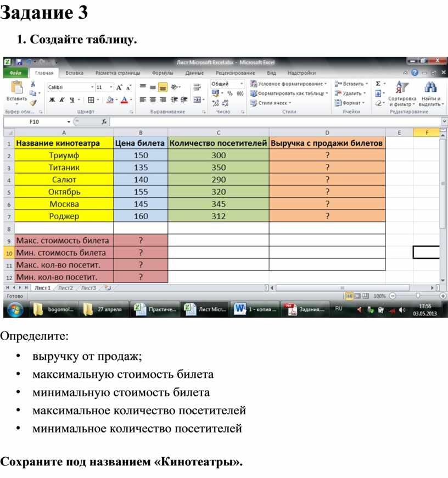The height and width of the screenshot is (478, 448).
Task: Decrease font size with the small A icon
Action: click(128, 88)
